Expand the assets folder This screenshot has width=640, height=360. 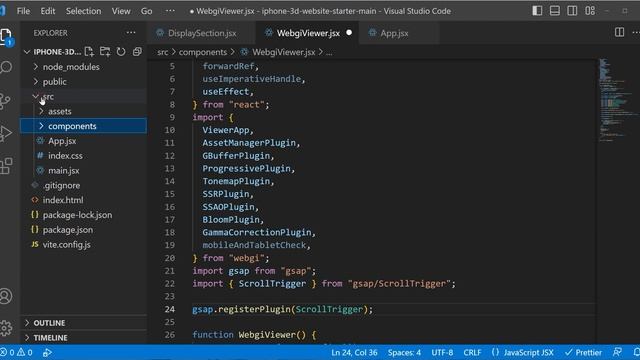click(x=84, y=111)
